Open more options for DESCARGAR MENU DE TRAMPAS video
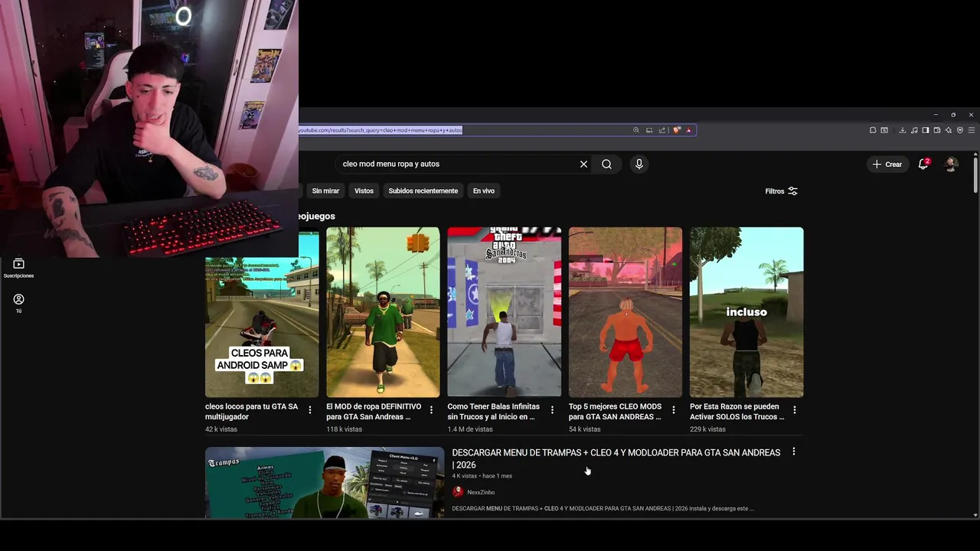Viewport: 980px width, 551px height. pyautogui.click(x=793, y=452)
